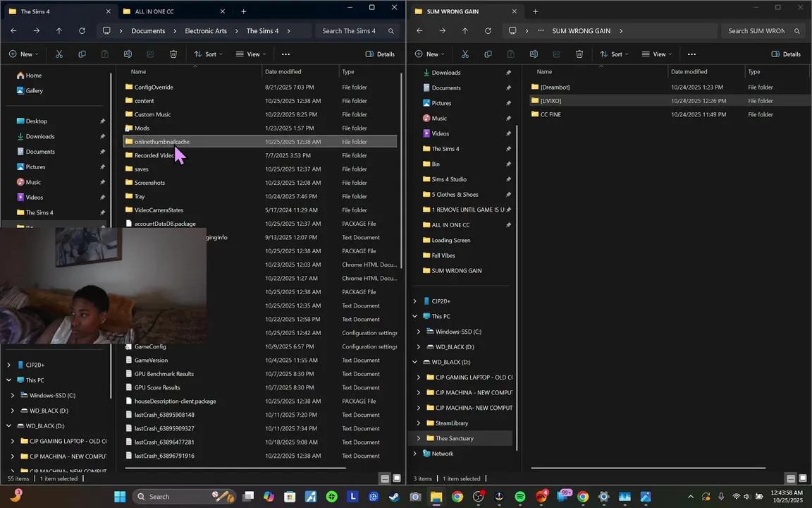Click Documents breadcrumb in address bar
The width and height of the screenshot is (812, 508).
(148, 31)
